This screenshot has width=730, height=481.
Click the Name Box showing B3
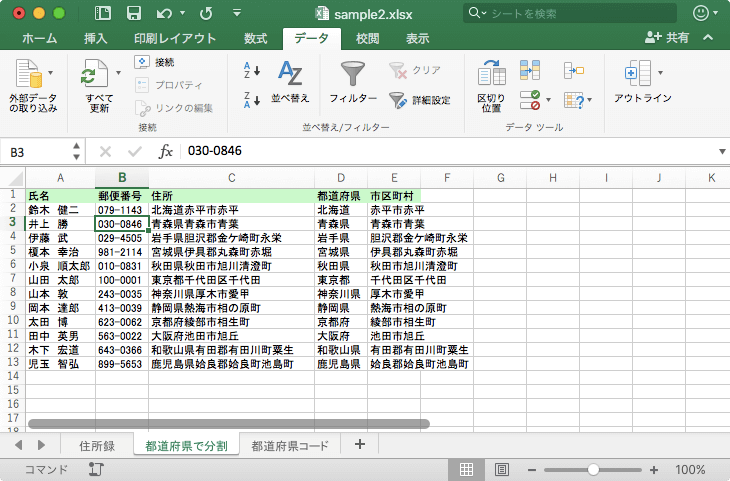click(37, 152)
